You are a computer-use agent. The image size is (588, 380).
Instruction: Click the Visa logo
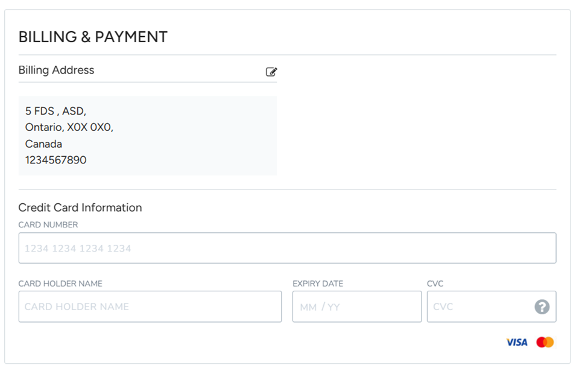point(517,343)
